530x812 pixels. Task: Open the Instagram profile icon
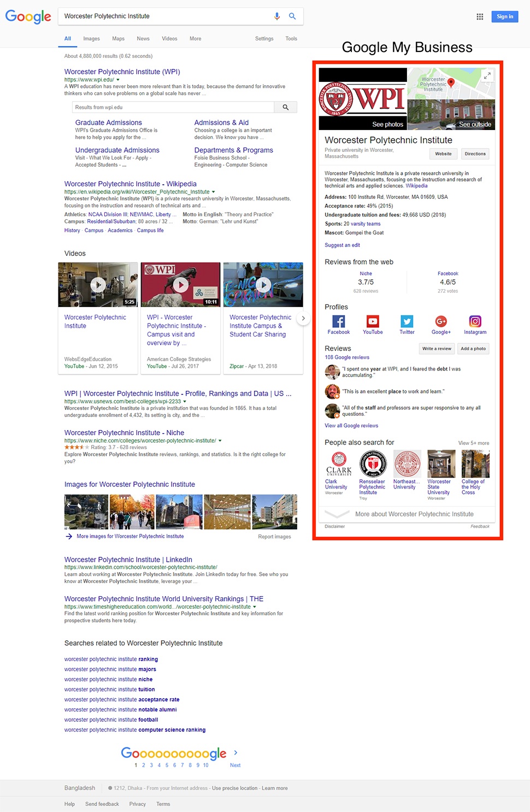[475, 321]
